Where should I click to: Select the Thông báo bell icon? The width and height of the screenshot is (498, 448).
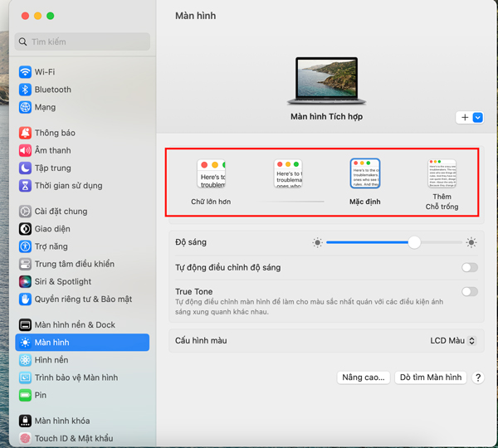pos(25,133)
